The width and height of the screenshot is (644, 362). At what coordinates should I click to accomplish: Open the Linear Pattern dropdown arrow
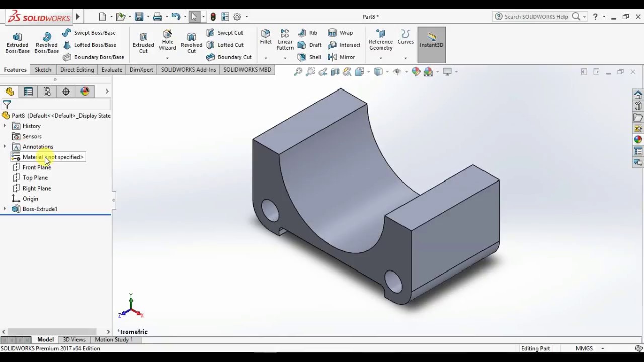[x=285, y=58]
